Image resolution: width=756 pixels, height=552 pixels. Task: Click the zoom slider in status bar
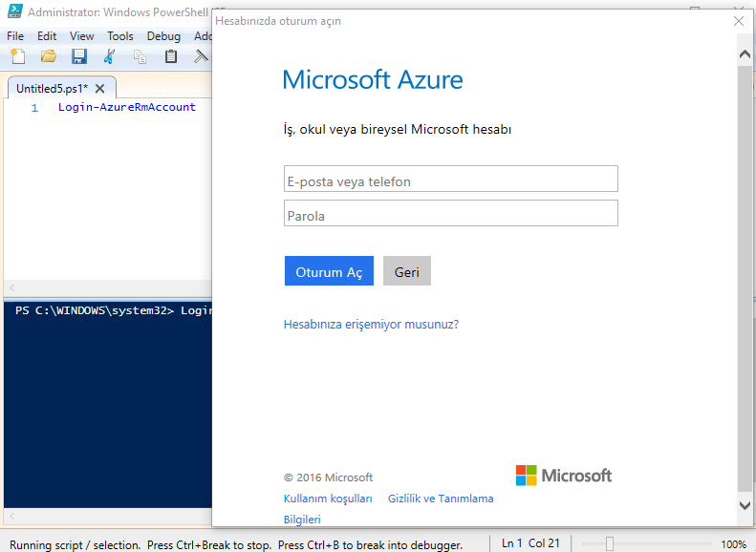click(609, 543)
